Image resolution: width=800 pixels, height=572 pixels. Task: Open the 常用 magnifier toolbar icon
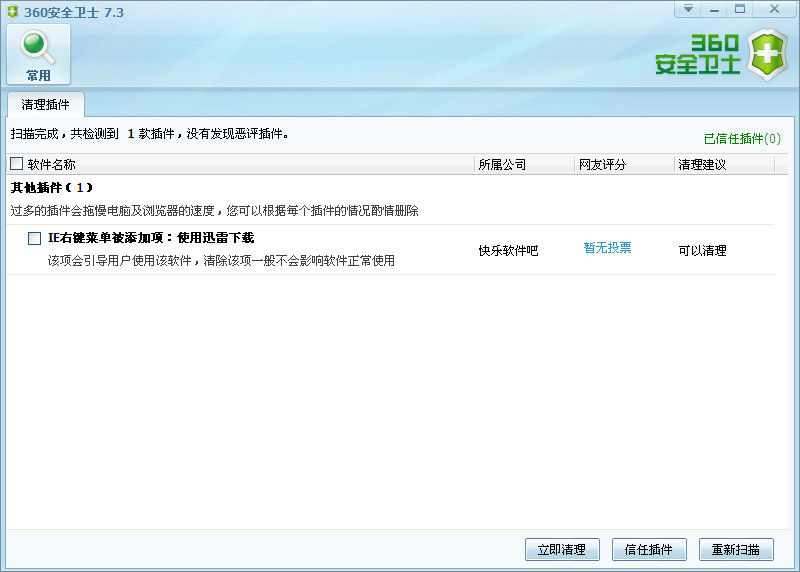(x=38, y=55)
